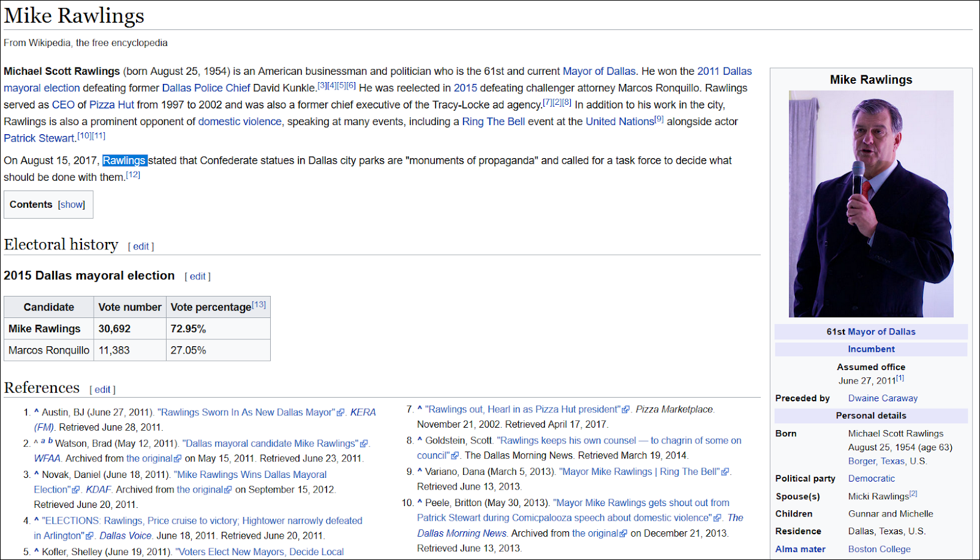980x560 pixels.
Task: Follow the Dallas Police Chief link
Action: point(206,88)
